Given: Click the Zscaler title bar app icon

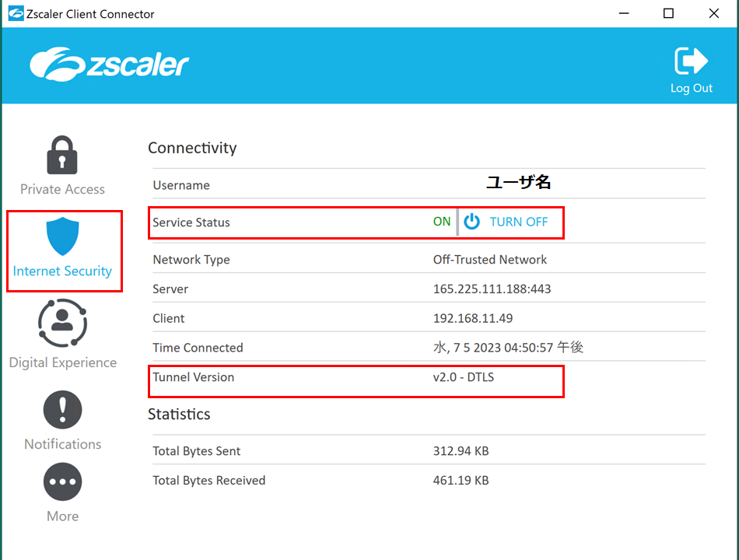Looking at the screenshot, I should point(16,13).
